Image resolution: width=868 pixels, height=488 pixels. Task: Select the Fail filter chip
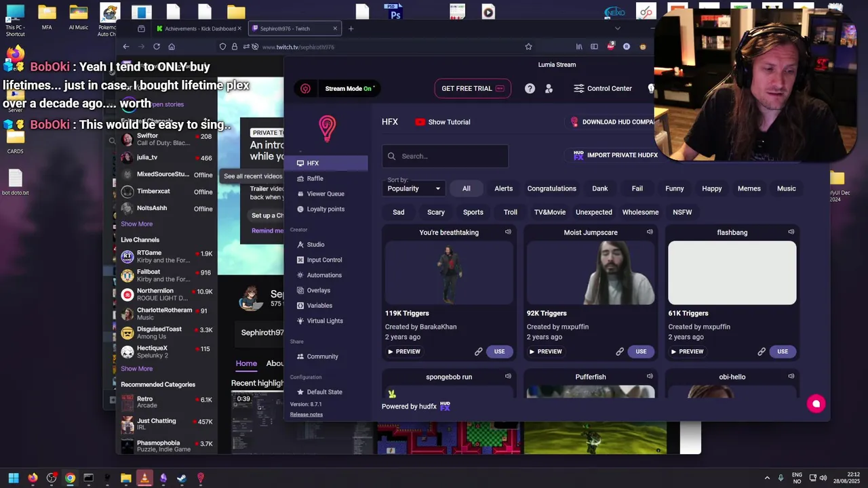point(637,188)
